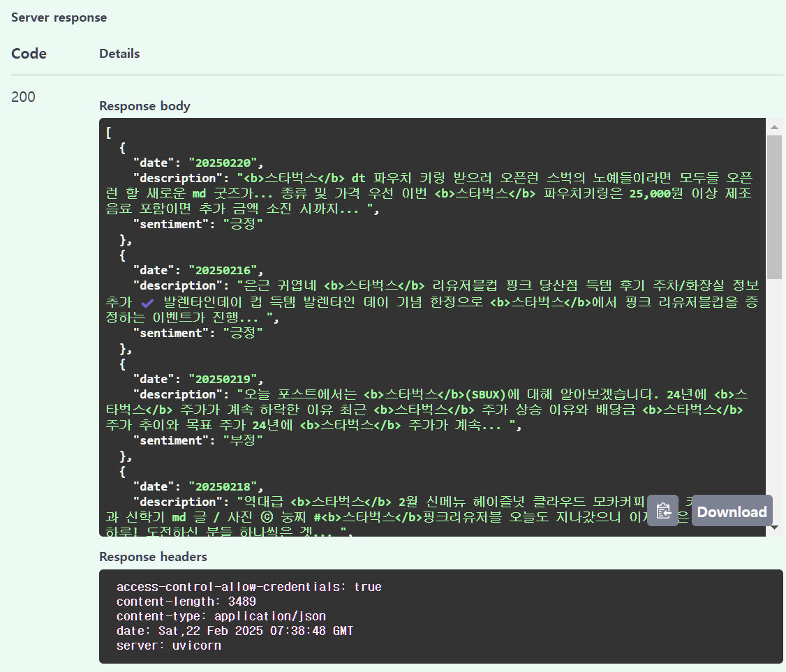The image size is (786, 672).
Task: Click the "25,000원" text in first description
Action: click(655, 193)
